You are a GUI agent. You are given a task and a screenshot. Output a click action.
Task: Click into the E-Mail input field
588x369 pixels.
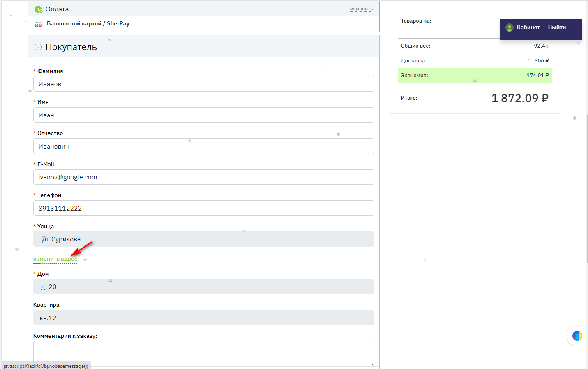click(x=203, y=177)
